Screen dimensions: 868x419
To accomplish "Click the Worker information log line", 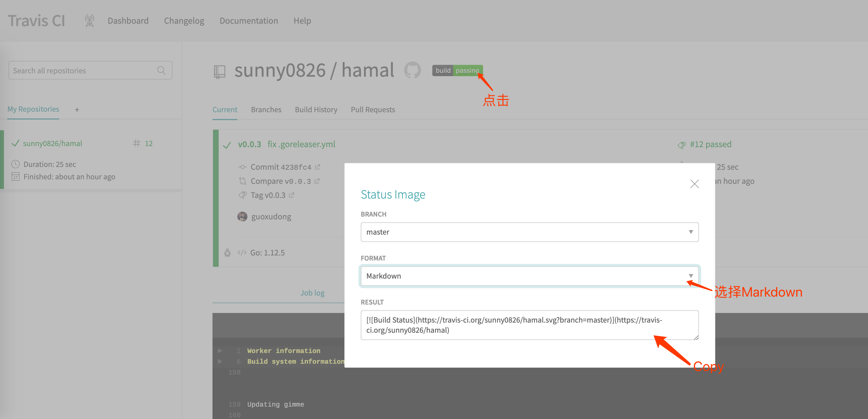I will pyautogui.click(x=284, y=350).
